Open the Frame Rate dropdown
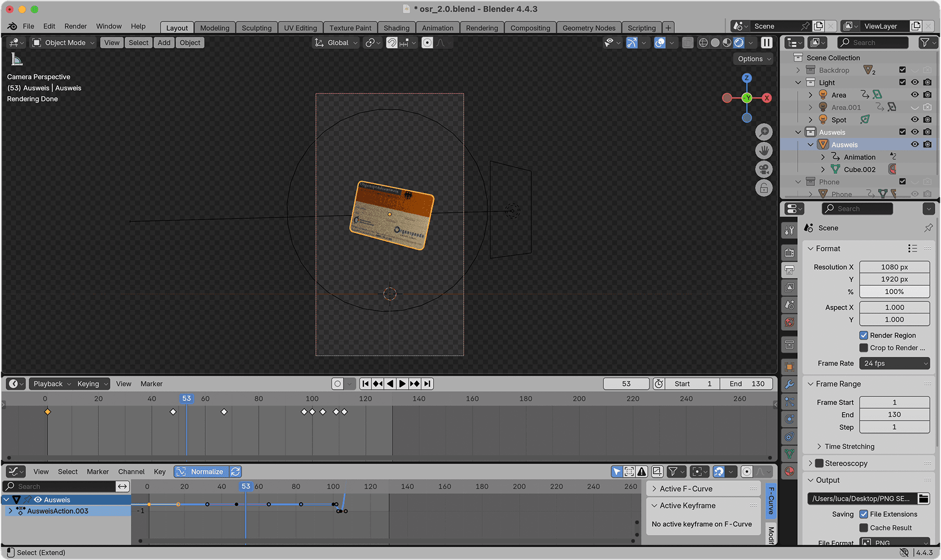The width and height of the screenshot is (941, 560). [x=894, y=364]
